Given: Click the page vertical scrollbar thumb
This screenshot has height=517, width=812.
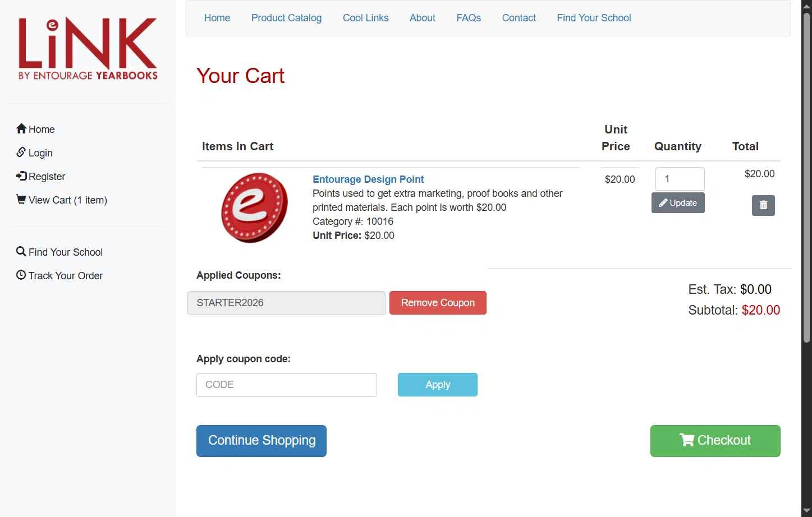Looking at the screenshot, I should pos(806,177).
